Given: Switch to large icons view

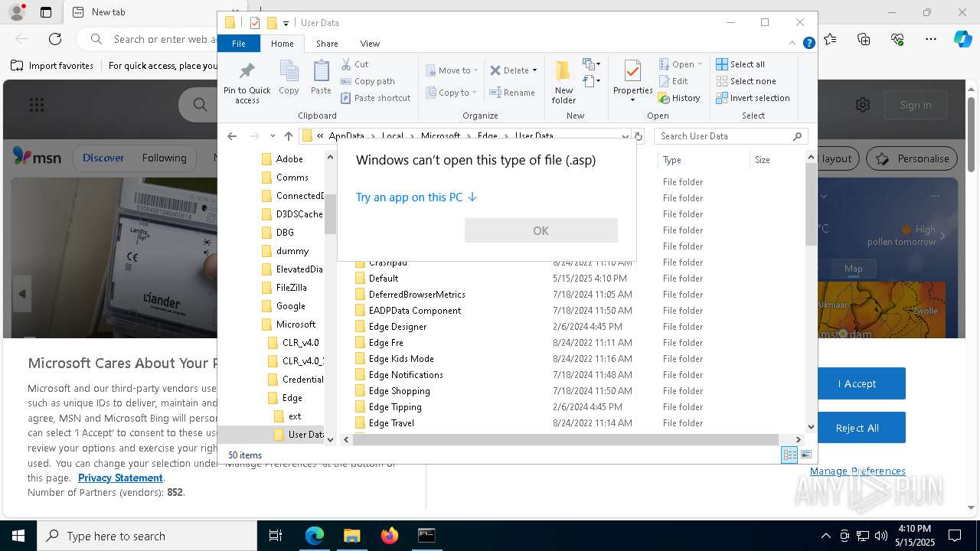Looking at the screenshot, I should (806, 455).
